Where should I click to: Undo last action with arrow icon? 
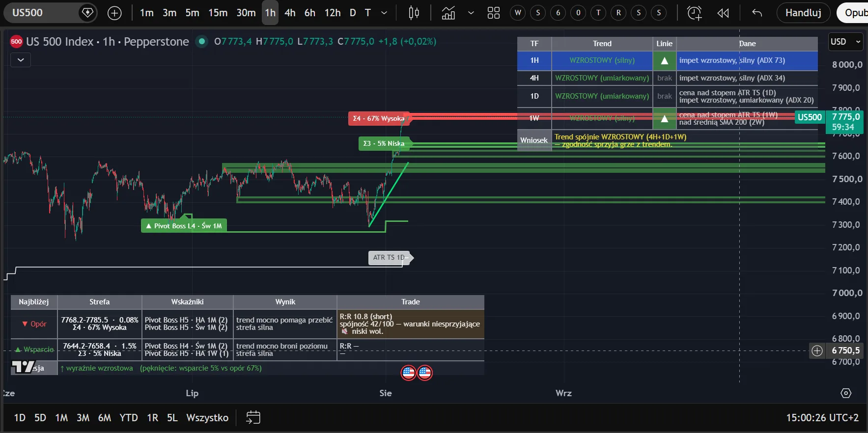pyautogui.click(x=757, y=13)
